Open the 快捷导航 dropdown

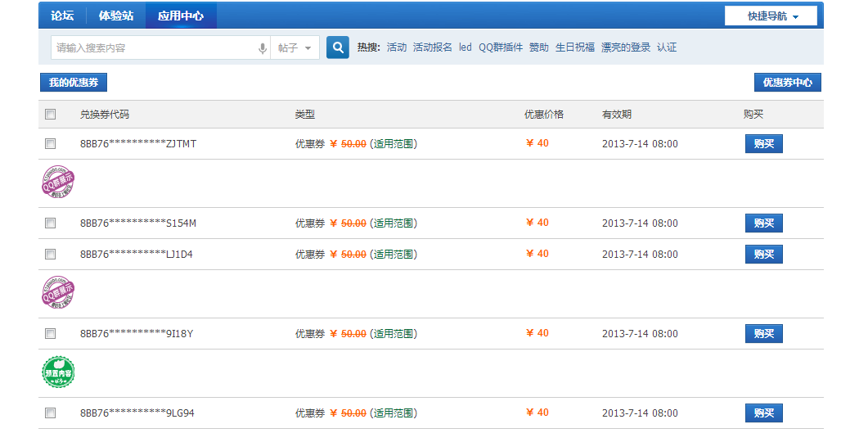point(771,16)
